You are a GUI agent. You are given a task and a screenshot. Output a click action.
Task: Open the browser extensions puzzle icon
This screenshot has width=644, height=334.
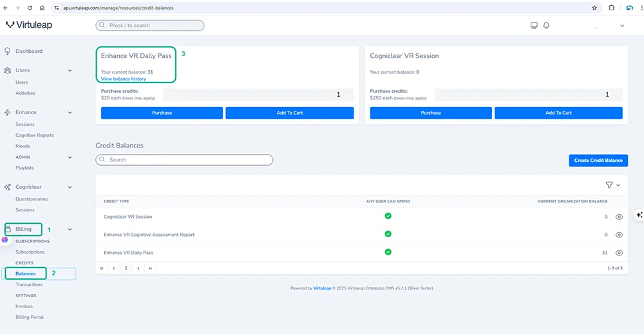[x=612, y=8]
